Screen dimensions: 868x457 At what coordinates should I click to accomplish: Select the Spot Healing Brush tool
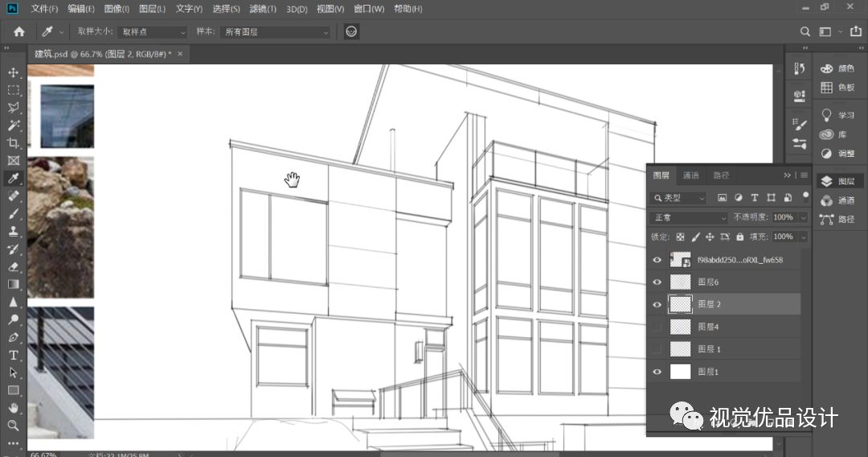tap(14, 196)
